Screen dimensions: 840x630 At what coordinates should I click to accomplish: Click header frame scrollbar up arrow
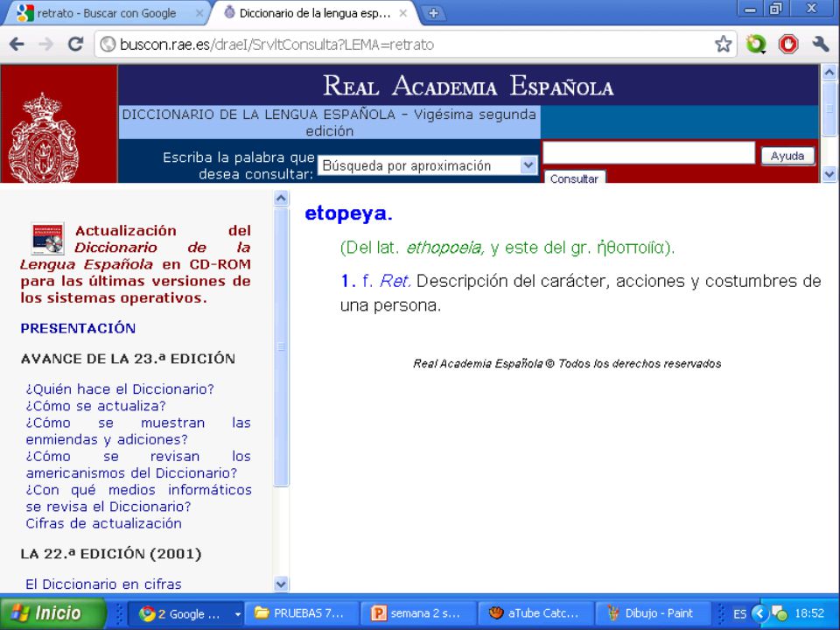pyautogui.click(x=829, y=72)
